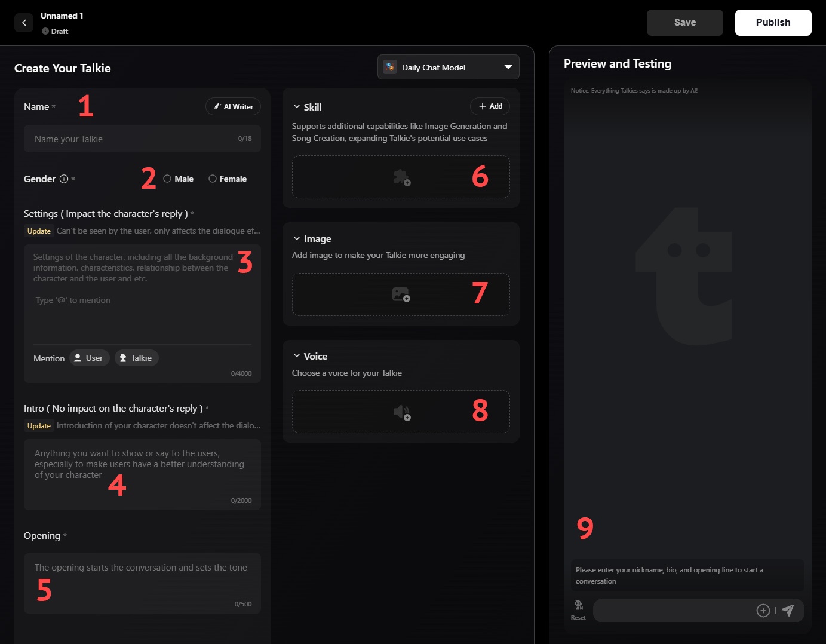Click the Update tag under Intro
Image resolution: width=826 pixels, height=644 pixels.
pos(39,426)
